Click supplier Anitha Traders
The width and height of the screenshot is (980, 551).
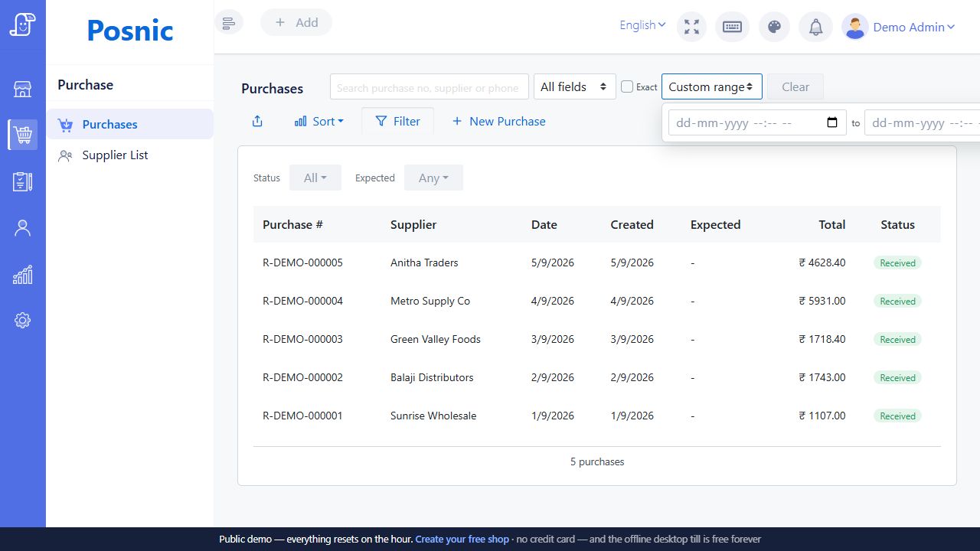[424, 262]
